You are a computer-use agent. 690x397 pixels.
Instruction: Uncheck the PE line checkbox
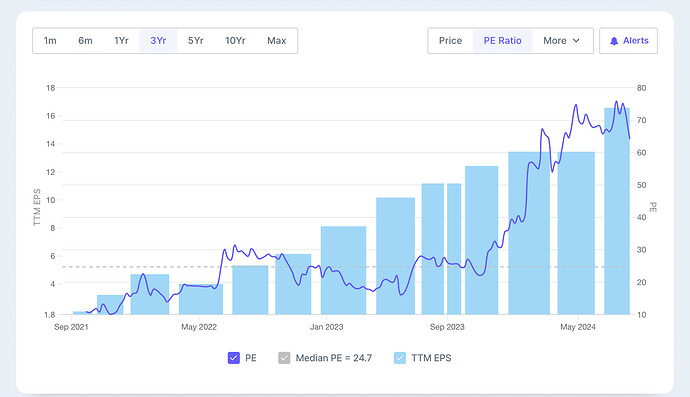[234, 358]
